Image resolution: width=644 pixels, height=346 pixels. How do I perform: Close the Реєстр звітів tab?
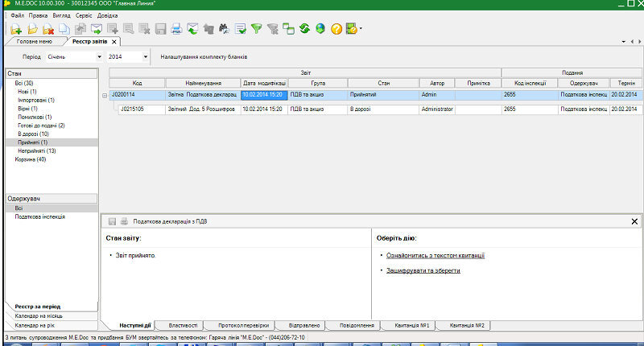(114, 42)
